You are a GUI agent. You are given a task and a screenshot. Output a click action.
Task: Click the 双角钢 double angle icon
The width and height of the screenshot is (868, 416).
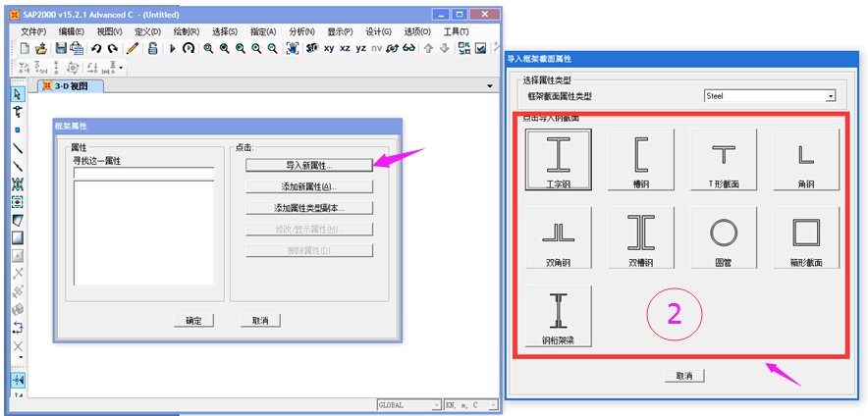click(x=559, y=237)
